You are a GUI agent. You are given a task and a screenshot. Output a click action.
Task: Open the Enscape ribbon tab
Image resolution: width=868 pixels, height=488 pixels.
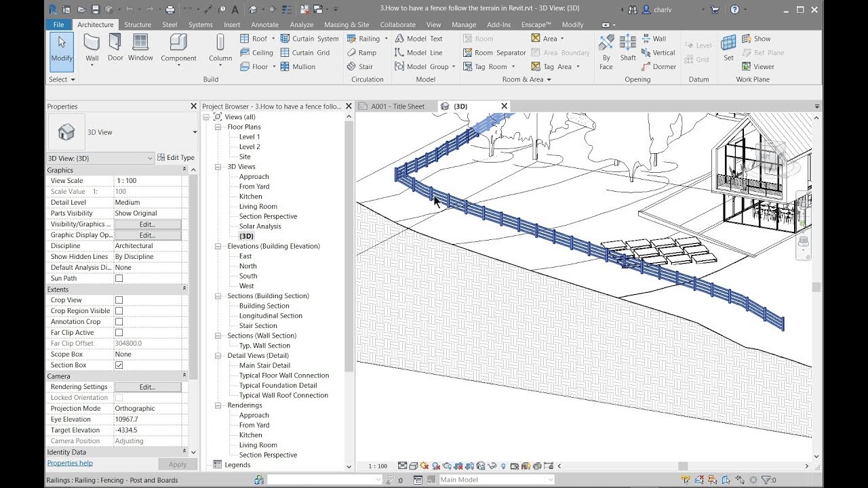pyautogui.click(x=536, y=24)
